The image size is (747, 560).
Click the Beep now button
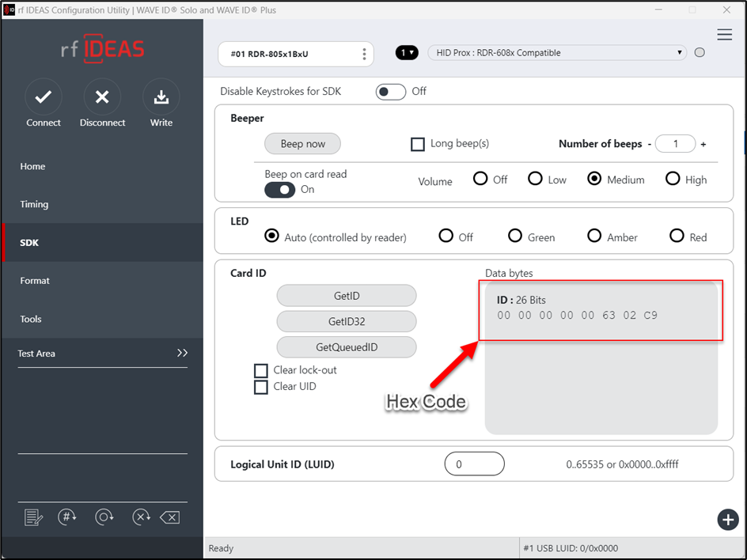point(302,144)
